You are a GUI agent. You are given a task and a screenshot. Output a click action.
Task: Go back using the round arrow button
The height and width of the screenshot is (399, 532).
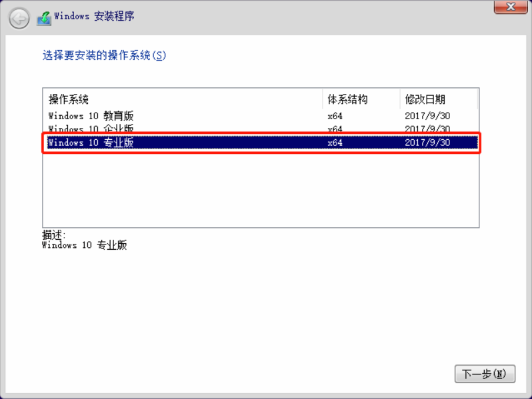[19, 18]
